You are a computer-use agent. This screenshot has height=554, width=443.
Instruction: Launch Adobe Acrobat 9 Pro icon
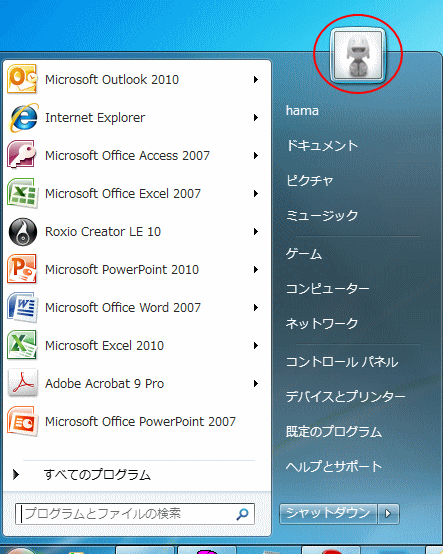click(x=23, y=383)
